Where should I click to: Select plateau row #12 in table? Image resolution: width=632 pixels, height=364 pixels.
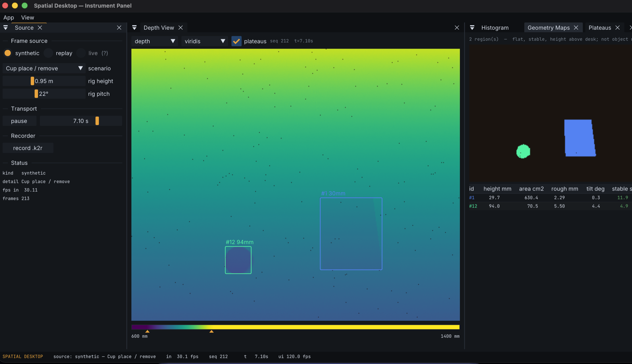coord(550,206)
